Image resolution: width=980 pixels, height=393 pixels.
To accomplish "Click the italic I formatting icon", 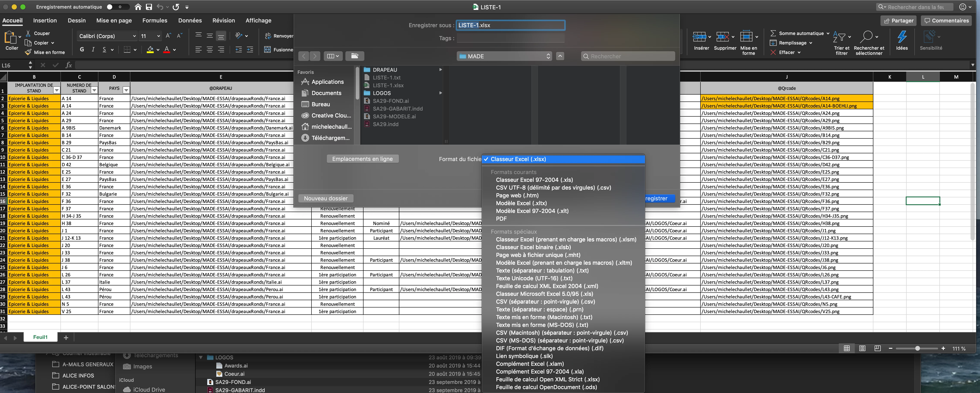I will (x=93, y=49).
